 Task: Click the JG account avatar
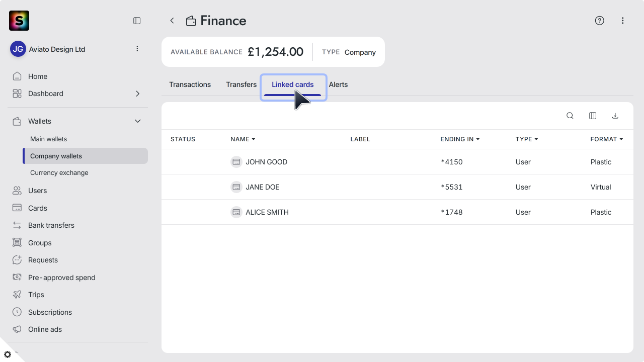18,49
